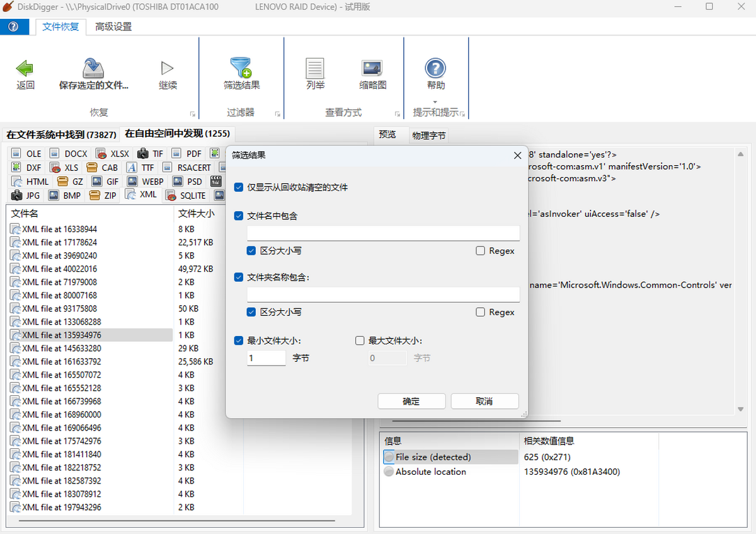Switch to the 物理字节 tab
This screenshot has height=534, width=756.
tap(428, 136)
